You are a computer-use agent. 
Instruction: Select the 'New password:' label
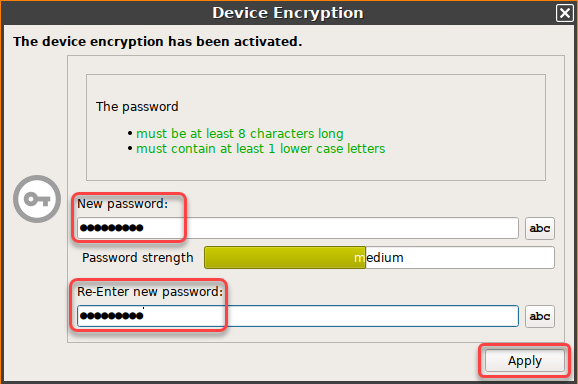pyautogui.click(x=122, y=204)
